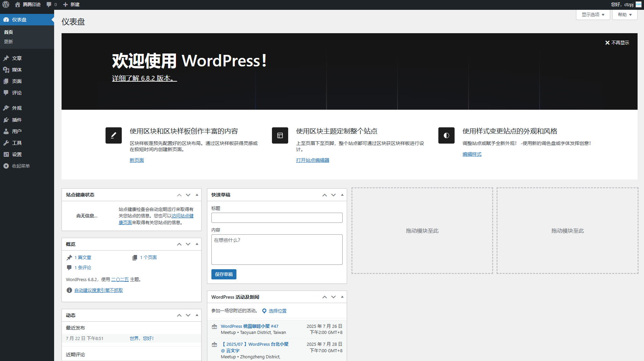
Task: Dismiss the welcome panel with 不再显示
Action: (x=617, y=43)
